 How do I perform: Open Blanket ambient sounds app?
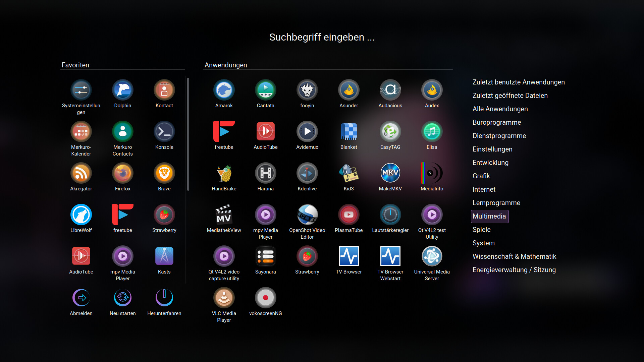(x=349, y=136)
